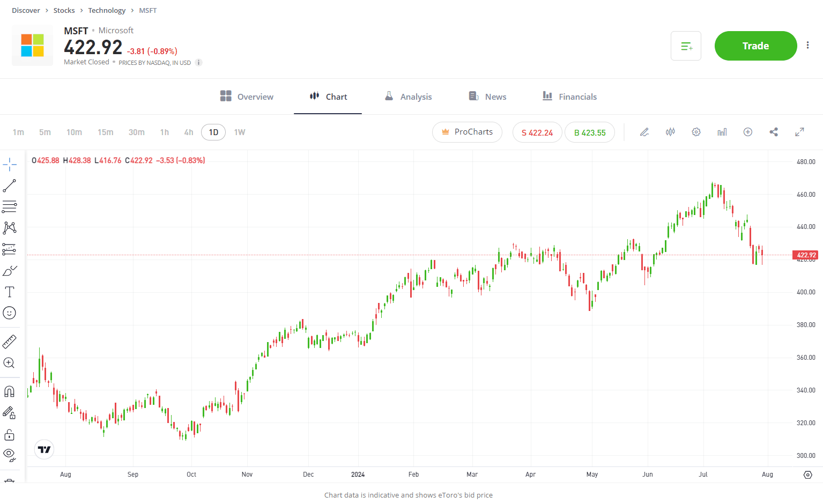Activate the zoom in tool
Viewport: 823px width, 504px height.
[10, 363]
